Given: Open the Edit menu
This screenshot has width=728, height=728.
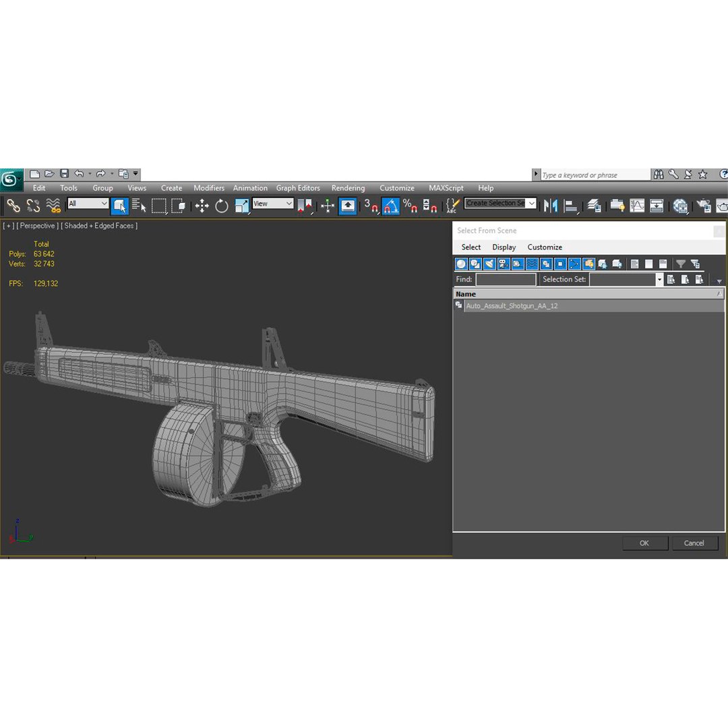Looking at the screenshot, I should (39, 188).
